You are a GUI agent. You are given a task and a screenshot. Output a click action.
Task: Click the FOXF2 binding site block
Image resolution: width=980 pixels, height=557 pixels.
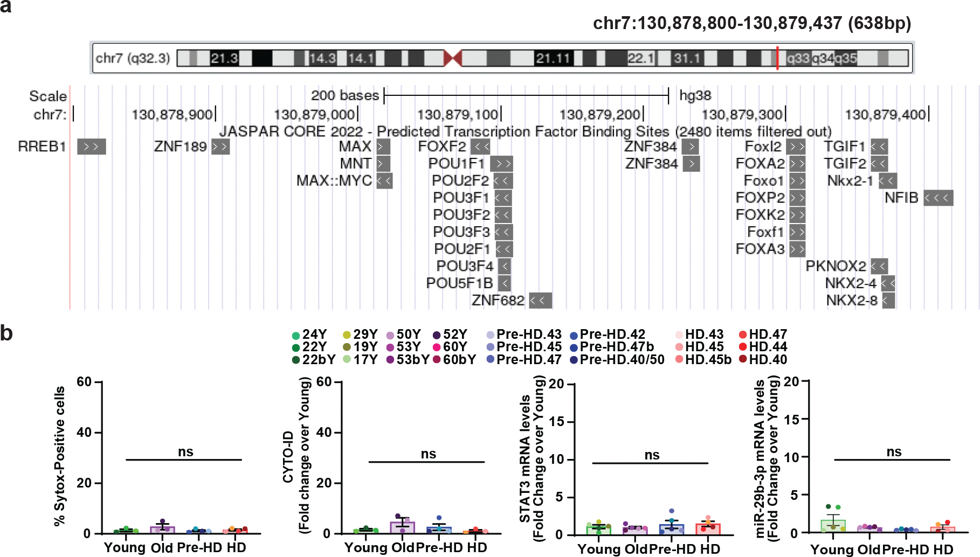tap(480, 147)
